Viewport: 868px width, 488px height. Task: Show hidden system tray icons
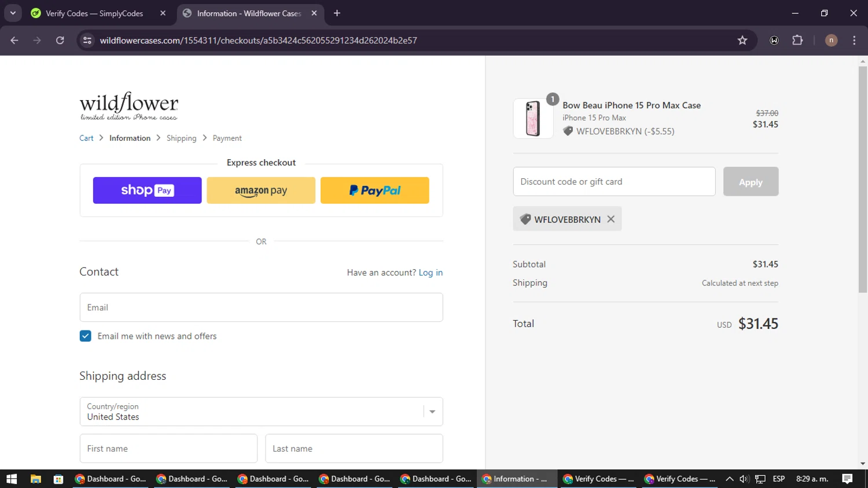pos(729,479)
